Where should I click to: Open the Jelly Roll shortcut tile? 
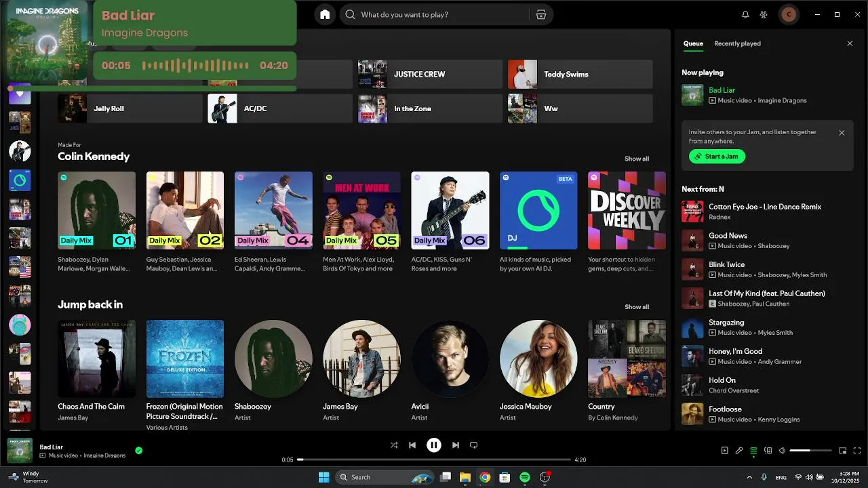130,108
